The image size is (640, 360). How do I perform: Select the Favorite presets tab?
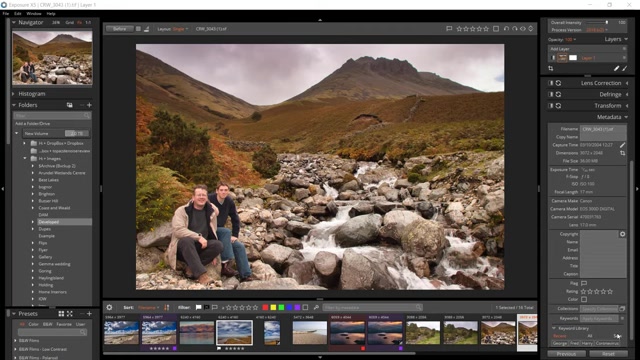[64, 324]
